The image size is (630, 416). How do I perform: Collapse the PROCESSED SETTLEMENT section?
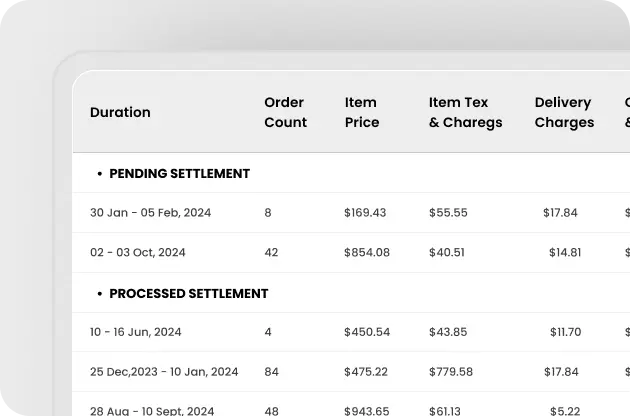[188, 293]
